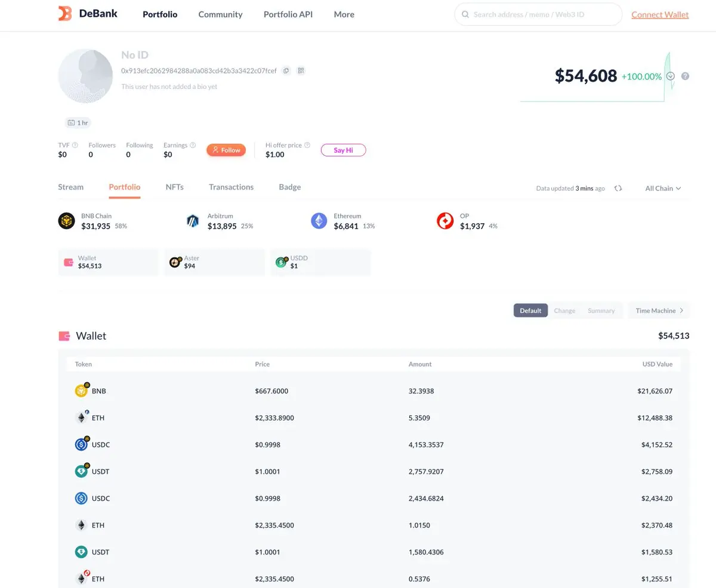Open the Portfolio API nav item
Viewport: 716px width, 588px height.
[x=288, y=14]
